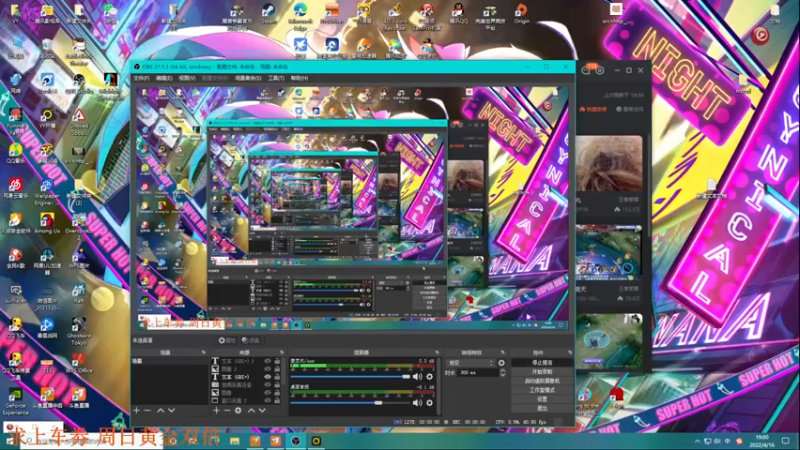Select 最常访问 tab in streaming app
The width and height of the screenshot is (800, 450).
pos(630,109)
